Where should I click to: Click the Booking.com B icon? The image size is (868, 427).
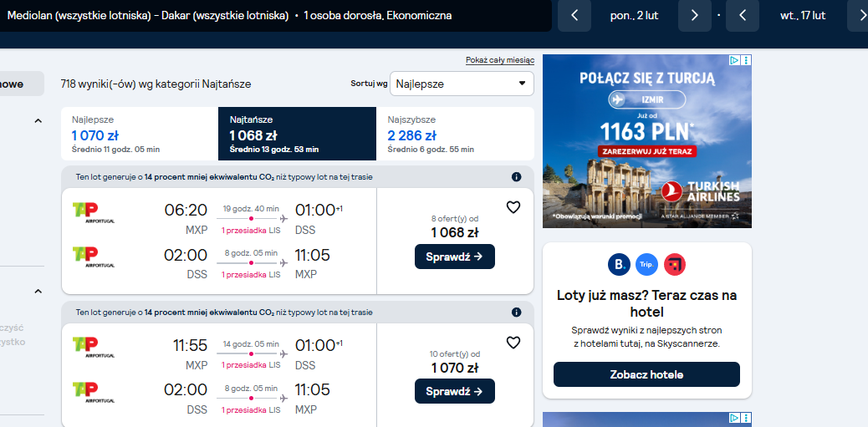click(x=619, y=264)
